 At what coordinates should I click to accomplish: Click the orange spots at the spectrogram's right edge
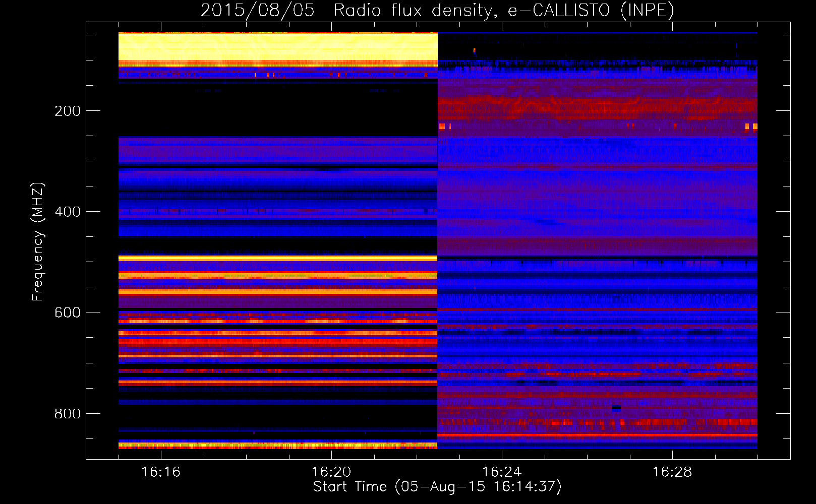(x=751, y=127)
